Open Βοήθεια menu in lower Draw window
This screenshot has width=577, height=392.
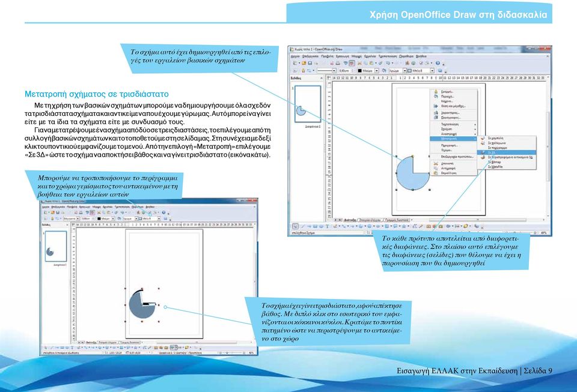click(150, 207)
